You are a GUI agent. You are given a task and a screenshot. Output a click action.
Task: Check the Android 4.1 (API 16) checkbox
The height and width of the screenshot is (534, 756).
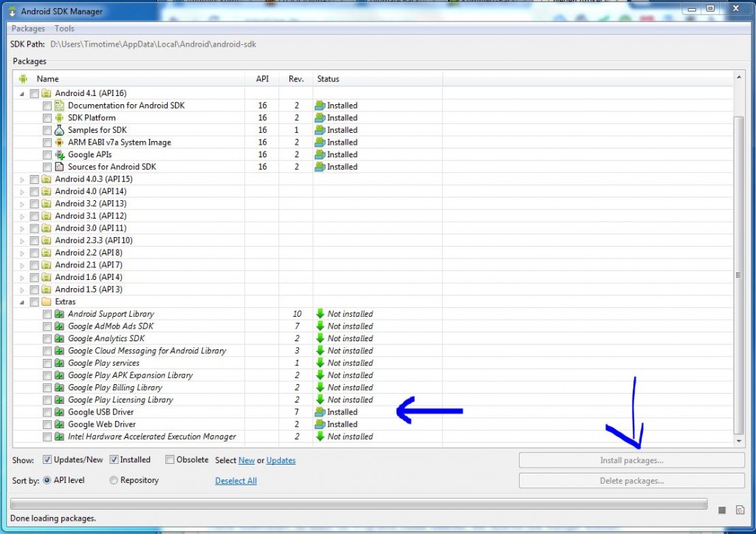(34, 94)
